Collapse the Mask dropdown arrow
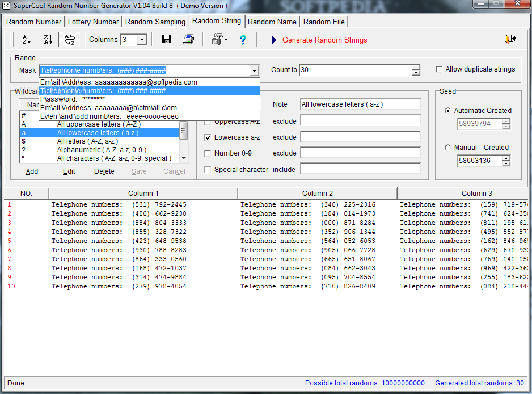 [x=254, y=70]
